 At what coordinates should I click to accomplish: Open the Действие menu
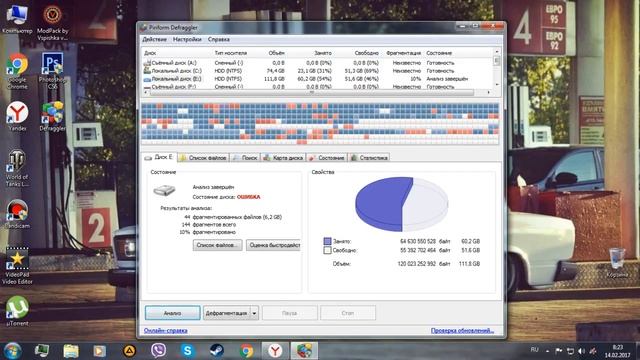(154, 40)
